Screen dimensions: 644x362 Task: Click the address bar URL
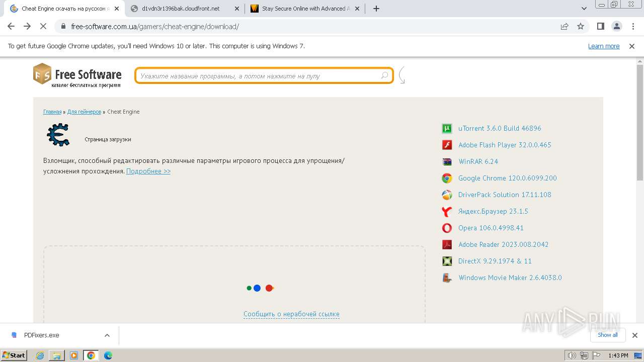coord(155,27)
